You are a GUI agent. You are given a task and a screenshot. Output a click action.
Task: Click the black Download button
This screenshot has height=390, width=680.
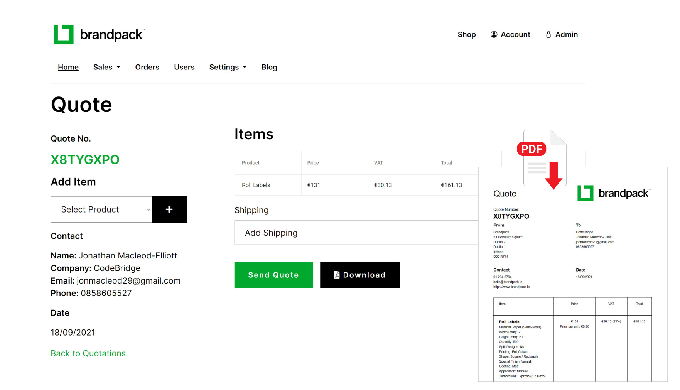pyautogui.click(x=360, y=275)
